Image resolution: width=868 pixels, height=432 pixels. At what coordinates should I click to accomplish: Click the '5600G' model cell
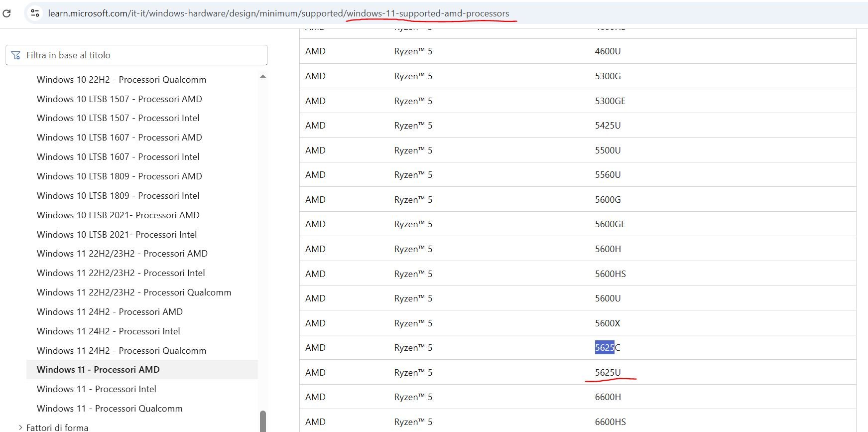point(608,200)
